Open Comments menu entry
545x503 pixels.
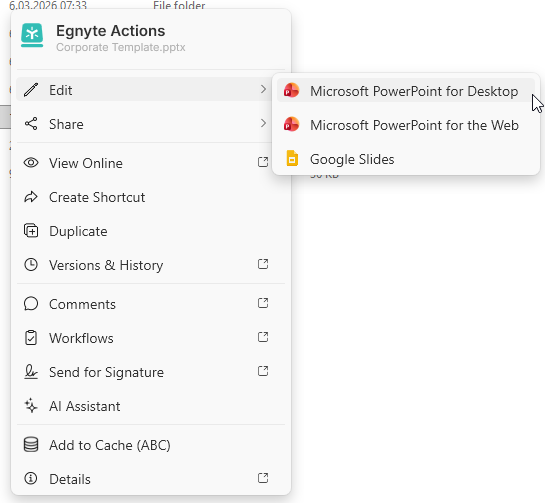[x=151, y=303]
